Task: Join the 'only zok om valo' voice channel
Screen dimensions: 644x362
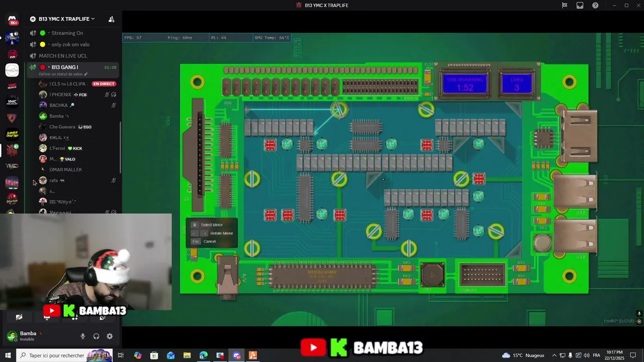Action: [x=73, y=44]
